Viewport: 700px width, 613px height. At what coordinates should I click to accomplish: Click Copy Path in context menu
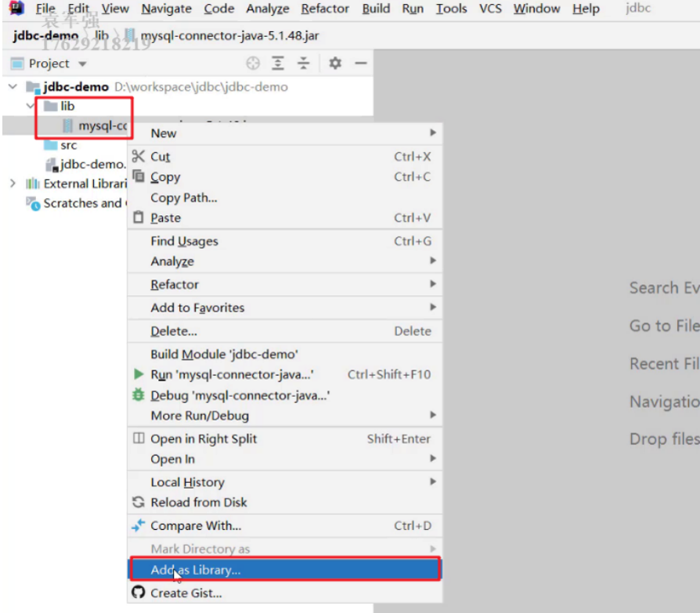pyautogui.click(x=183, y=197)
